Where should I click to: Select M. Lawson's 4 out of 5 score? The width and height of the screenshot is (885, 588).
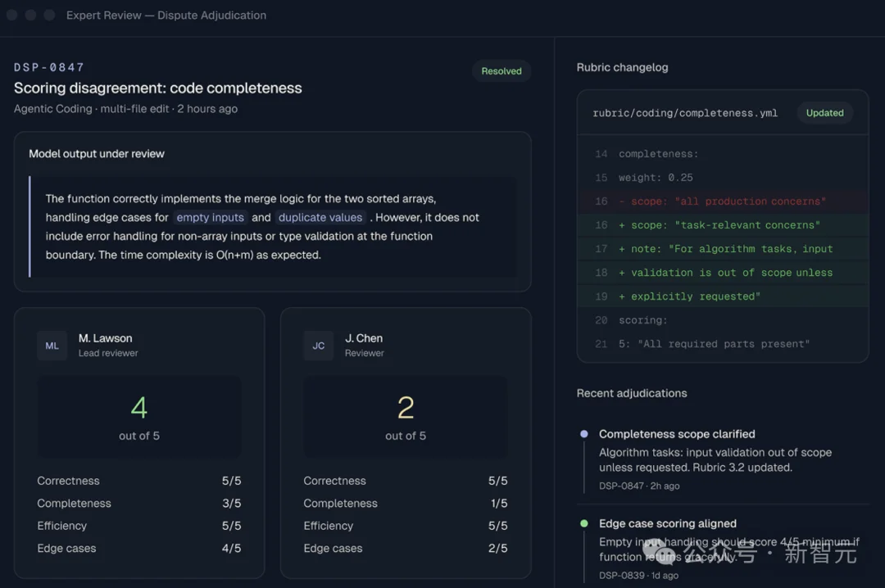139,417
